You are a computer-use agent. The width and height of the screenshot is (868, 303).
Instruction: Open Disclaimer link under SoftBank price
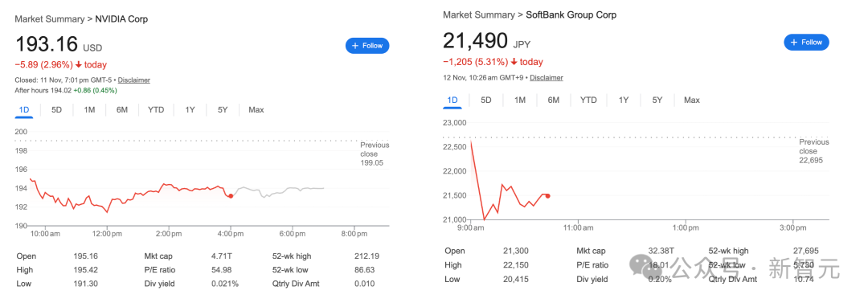(547, 77)
